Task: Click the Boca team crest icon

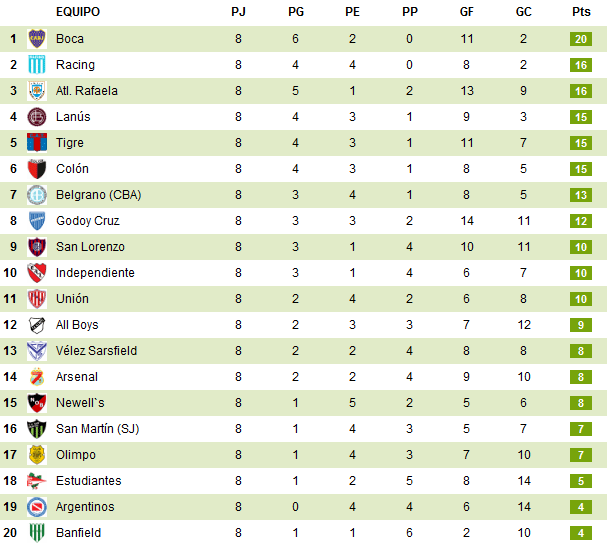Action: click(x=37, y=39)
